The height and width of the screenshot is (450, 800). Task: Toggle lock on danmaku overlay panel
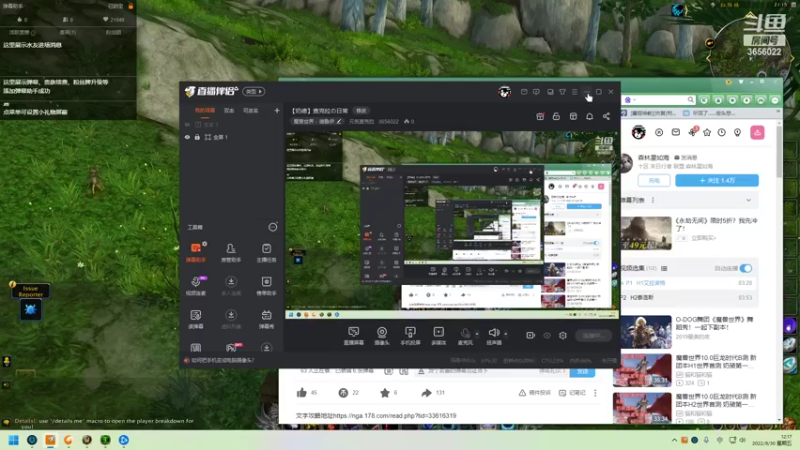tap(131, 6)
